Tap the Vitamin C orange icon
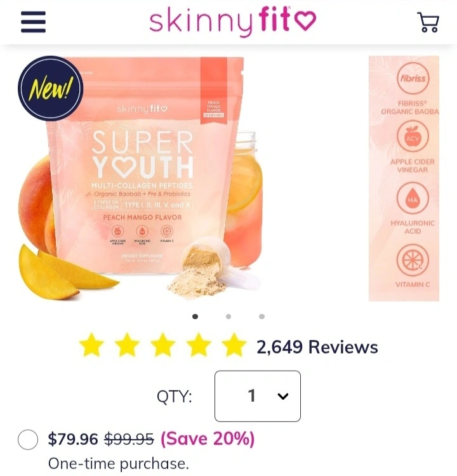The height and width of the screenshot is (476, 457). point(413,260)
